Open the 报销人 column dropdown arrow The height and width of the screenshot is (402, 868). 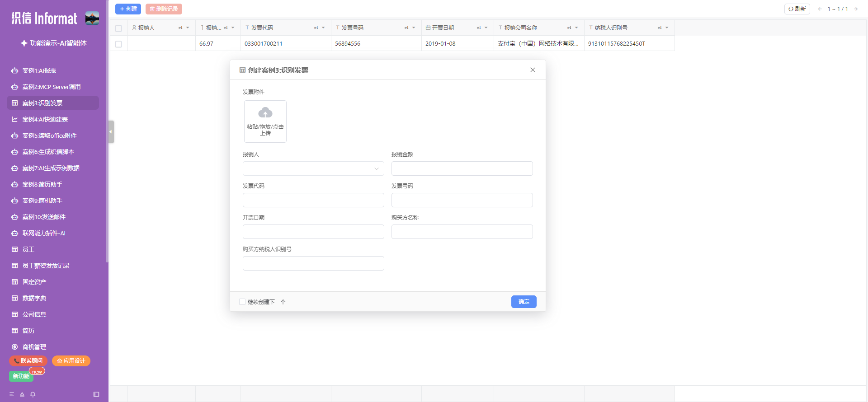click(x=188, y=28)
